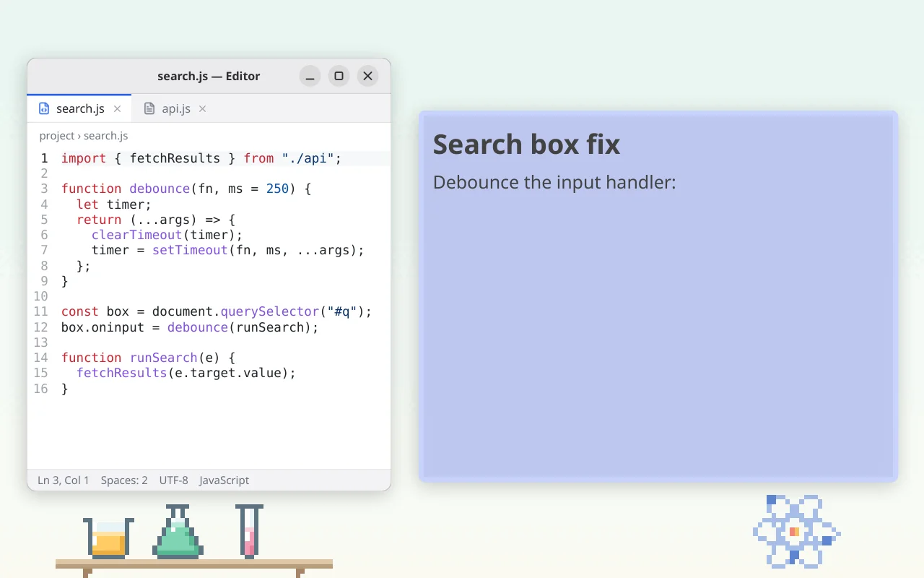The width and height of the screenshot is (924, 578).
Task: Click 'runSearch' in the function declaration on line 14
Action: pyautogui.click(x=164, y=358)
